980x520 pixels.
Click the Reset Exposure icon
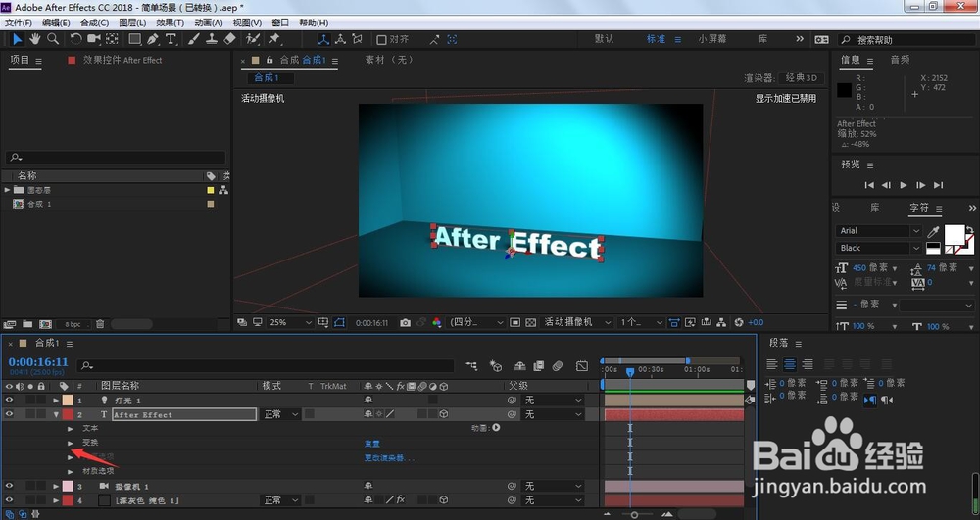(739, 323)
